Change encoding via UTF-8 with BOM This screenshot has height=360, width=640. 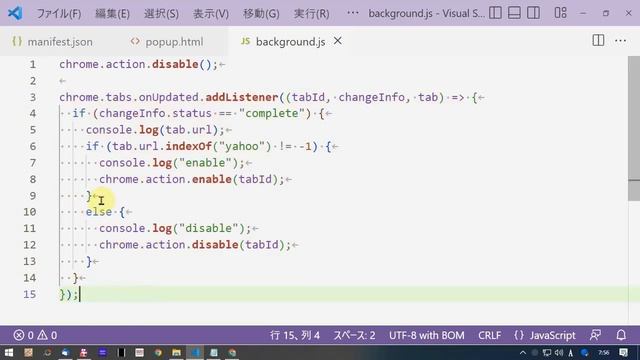427,336
